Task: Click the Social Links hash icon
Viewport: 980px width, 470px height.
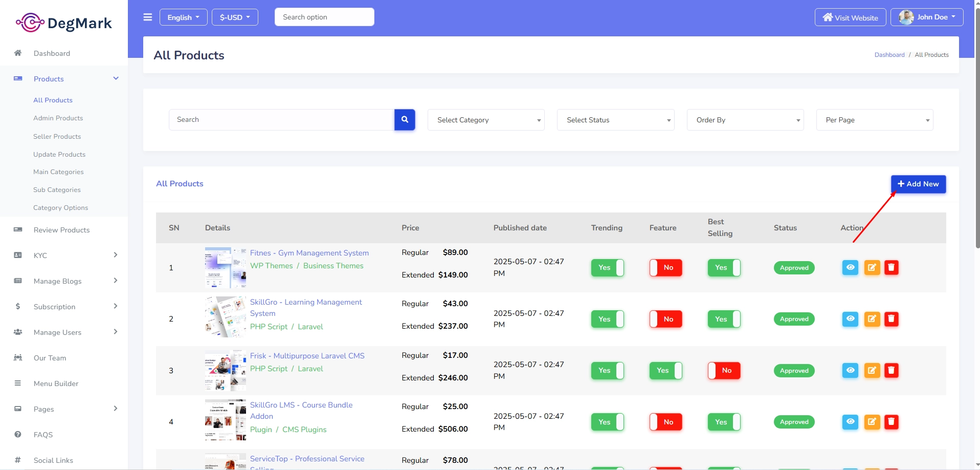Action: 18,460
